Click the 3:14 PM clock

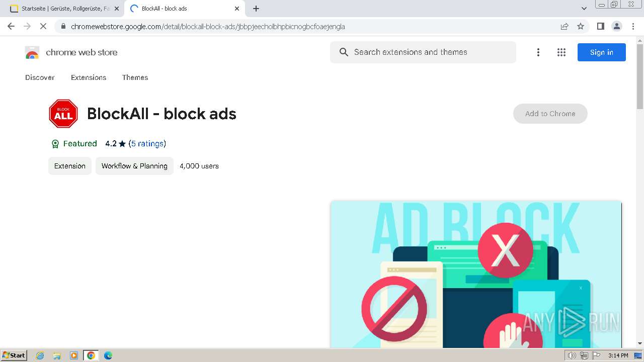pyautogui.click(x=618, y=355)
